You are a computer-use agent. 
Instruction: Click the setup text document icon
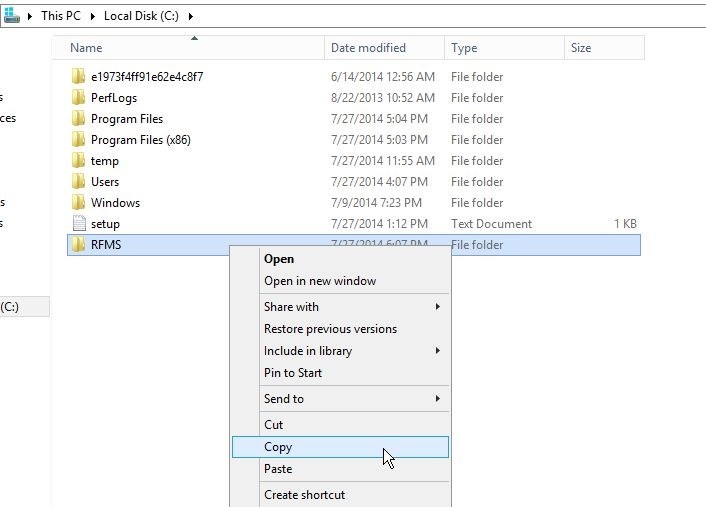[x=79, y=224]
